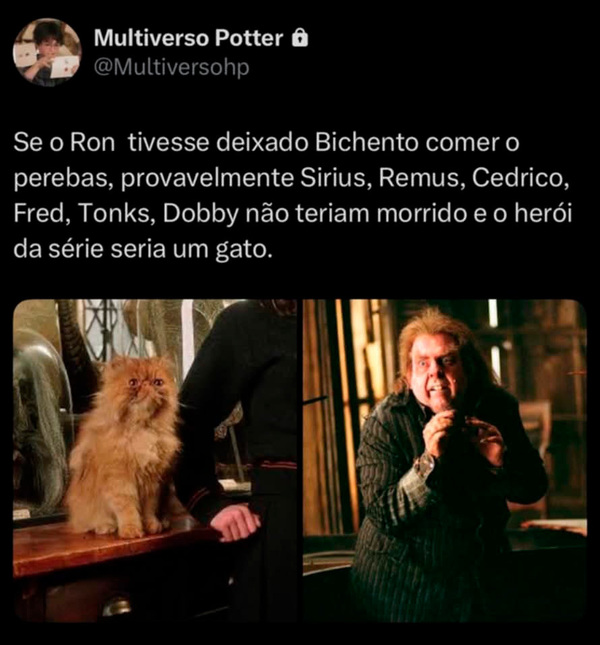Click the word "perebas" in the tweet
Image resolution: width=600 pixels, height=645 pixels.
coord(63,179)
